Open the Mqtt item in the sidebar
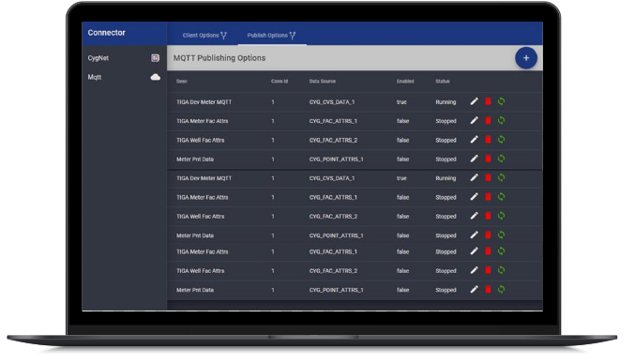Image resolution: width=635 pixels, height=364 pixels. tap(124, 77)
